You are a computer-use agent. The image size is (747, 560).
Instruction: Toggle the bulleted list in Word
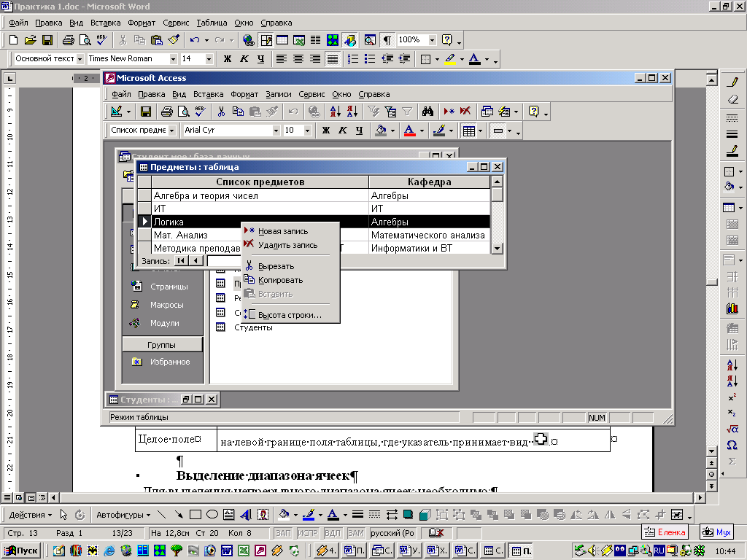tap(370, 58)
